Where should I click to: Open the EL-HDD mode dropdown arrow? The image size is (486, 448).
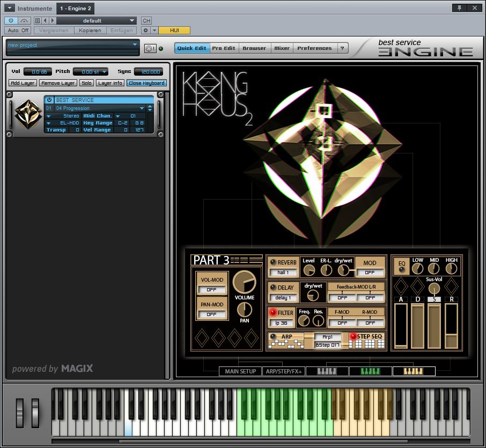pyautogui.click(x=48, y=123)
